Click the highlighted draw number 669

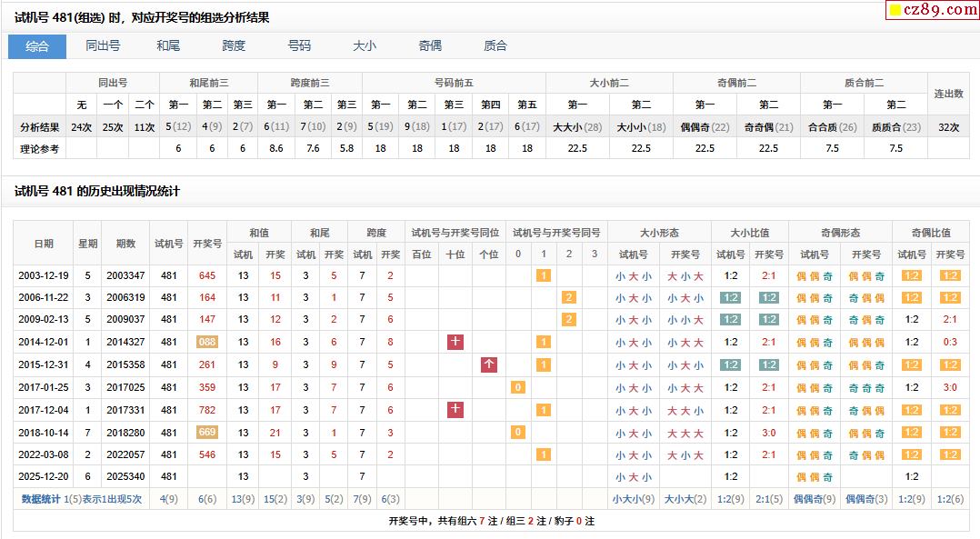click(x=207, y=432)
